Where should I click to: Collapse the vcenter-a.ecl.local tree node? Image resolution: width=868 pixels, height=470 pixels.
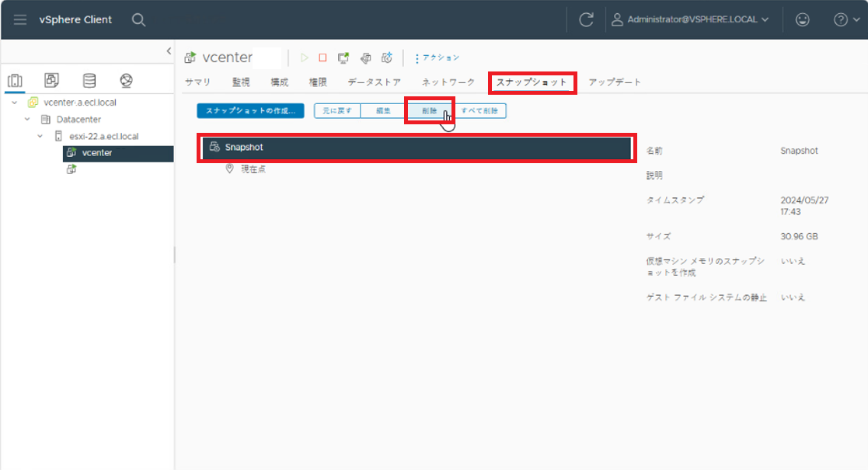point(15,103)
